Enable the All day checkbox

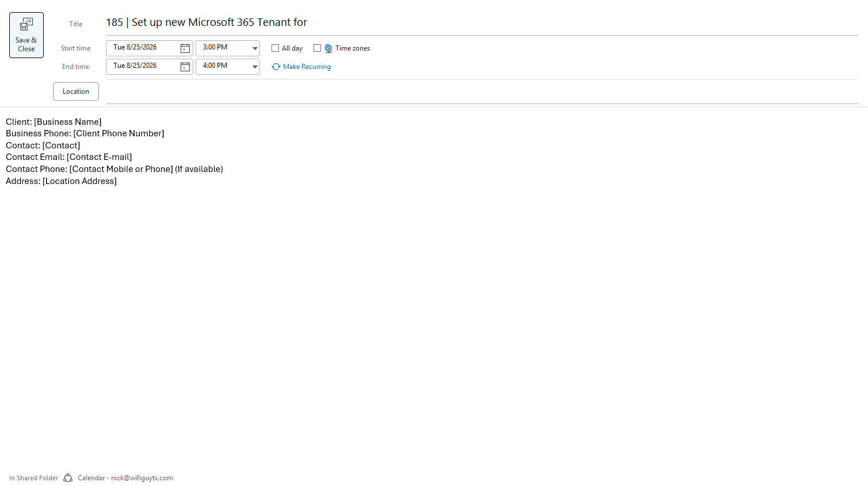click(x=275, y=48)
